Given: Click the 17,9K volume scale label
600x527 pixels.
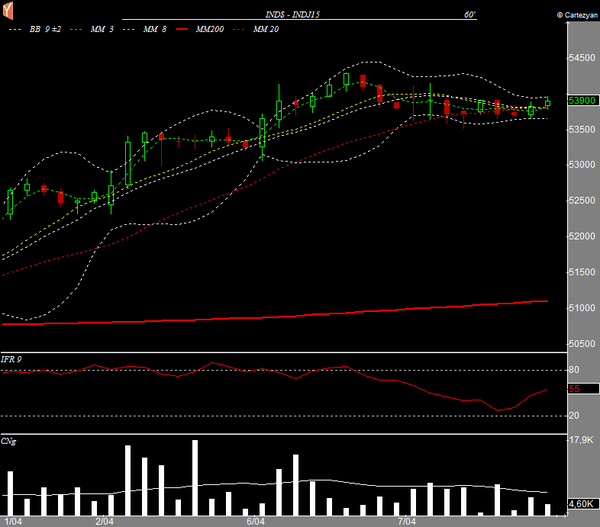Looking at the screenshot, I should (581, 439).
